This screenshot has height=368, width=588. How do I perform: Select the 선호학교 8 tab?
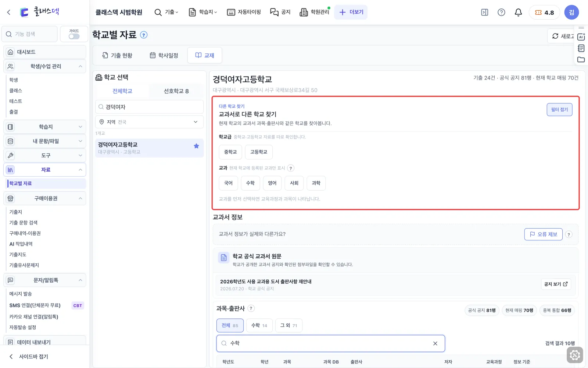tap(176, 91)
